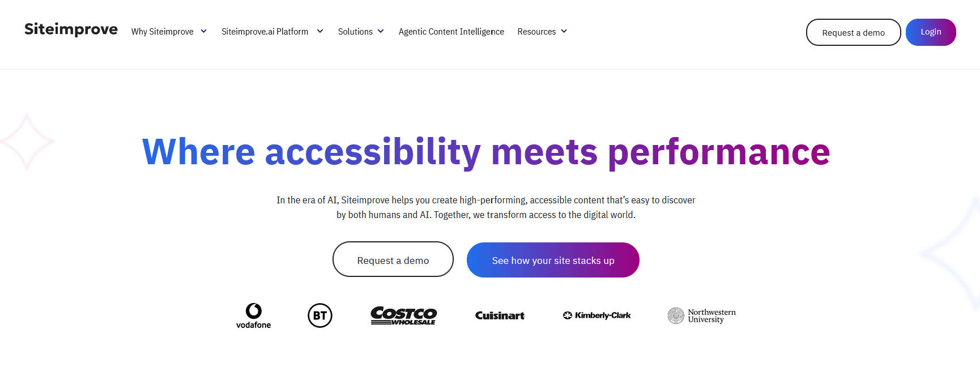This screenshot has height=367, width=980.
Task: Click the Login button
Action: 931,32
